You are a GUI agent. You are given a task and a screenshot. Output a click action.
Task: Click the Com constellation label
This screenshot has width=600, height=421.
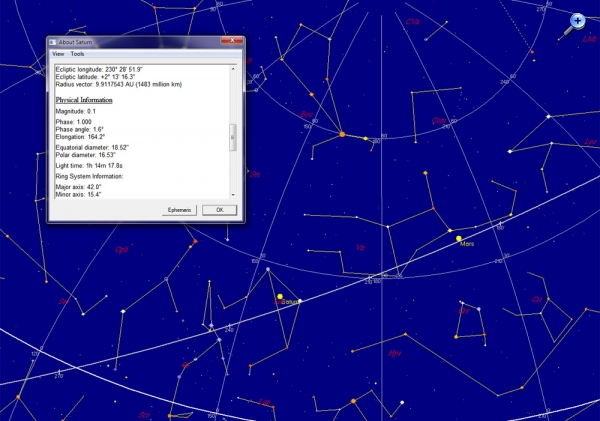click(x=437, y=121)
